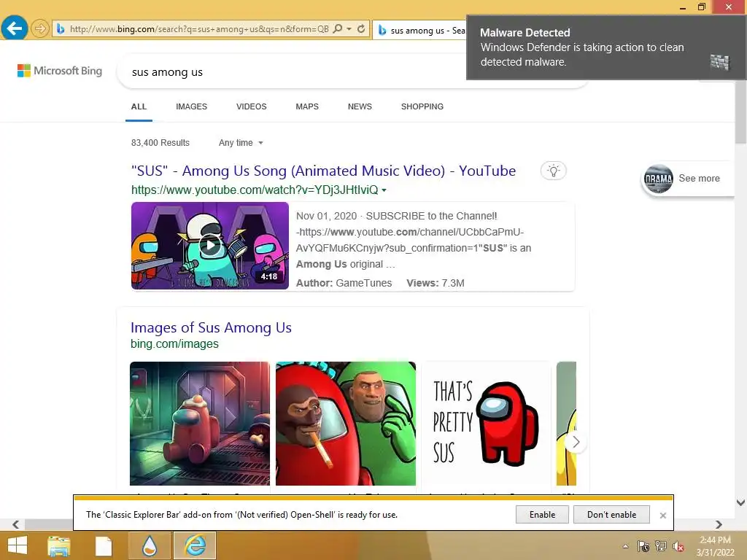Click the horizontal scrollbar right arrow
The height and width of the screenshot is (560, 747).
pyautogui.click(x=719, y=524)
